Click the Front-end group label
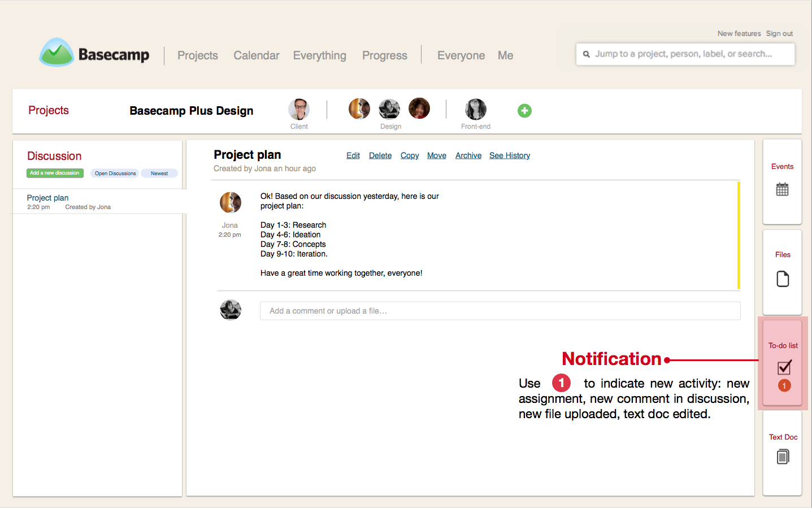The image size is (812, 508). point(476,127)
